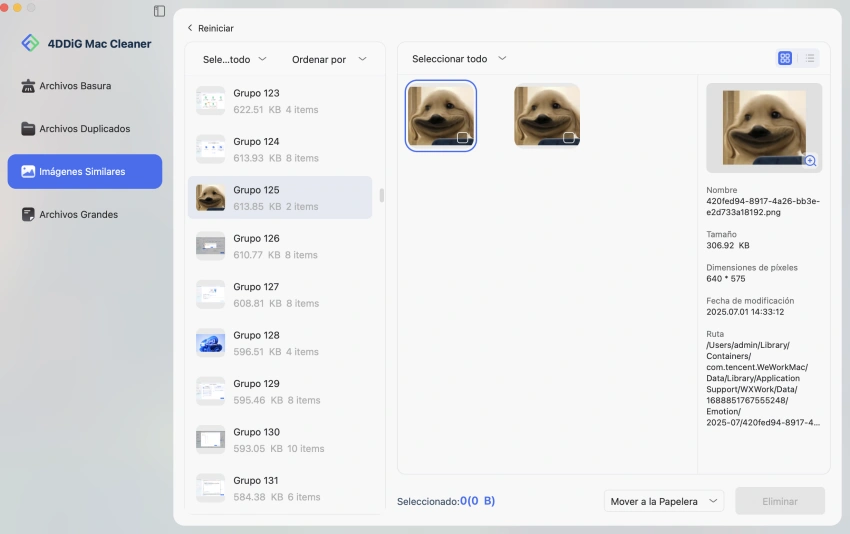Click Grupo 124 thumbnail icon
Image resolution: width=850 pixels, height=534 pixels.
coord(210,149)
